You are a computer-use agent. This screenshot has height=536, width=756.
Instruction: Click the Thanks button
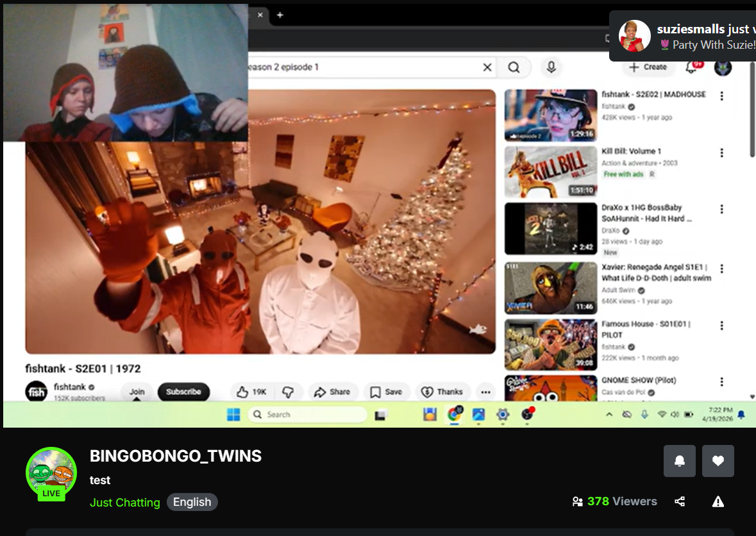(x=442, y=392)
